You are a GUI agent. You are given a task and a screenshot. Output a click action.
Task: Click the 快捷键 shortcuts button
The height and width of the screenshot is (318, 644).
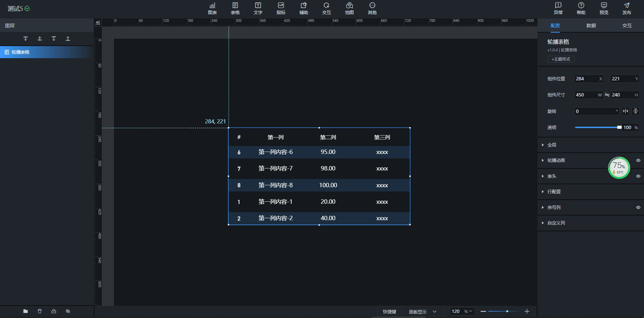pyautogui.click(x=389, y=312)
